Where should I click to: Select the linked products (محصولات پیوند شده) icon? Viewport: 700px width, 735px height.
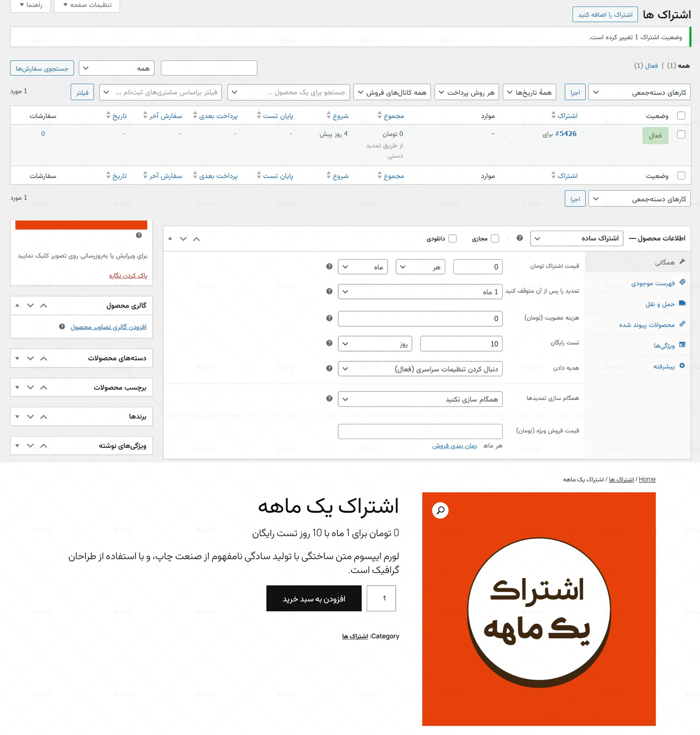[682, 324]
